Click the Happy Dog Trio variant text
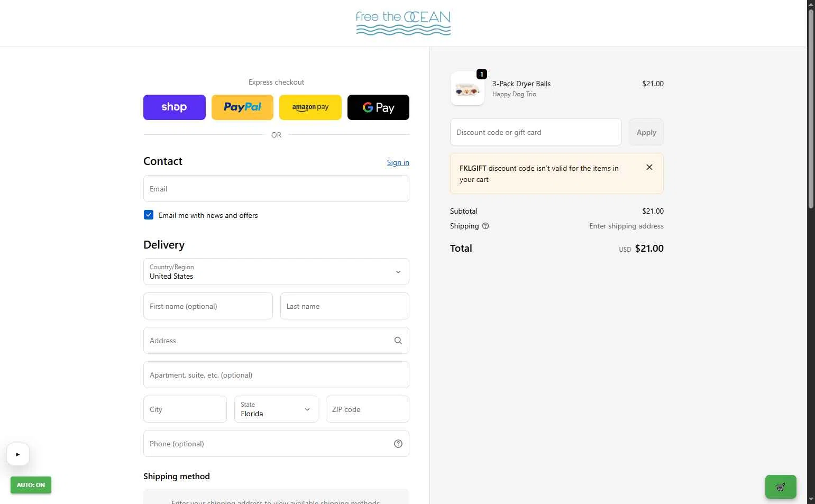The width and height of the screenshot is (815, 504). click(x=514, y=94)
